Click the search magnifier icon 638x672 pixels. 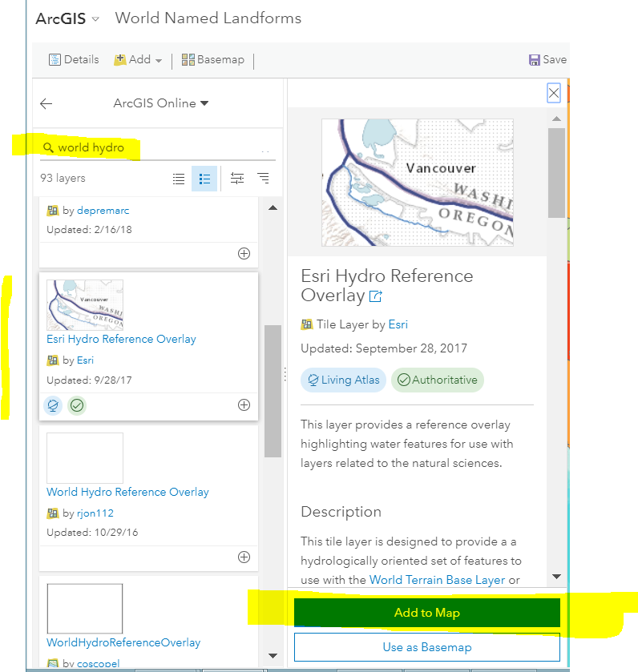pyautogui.click(x=48, y=148)
